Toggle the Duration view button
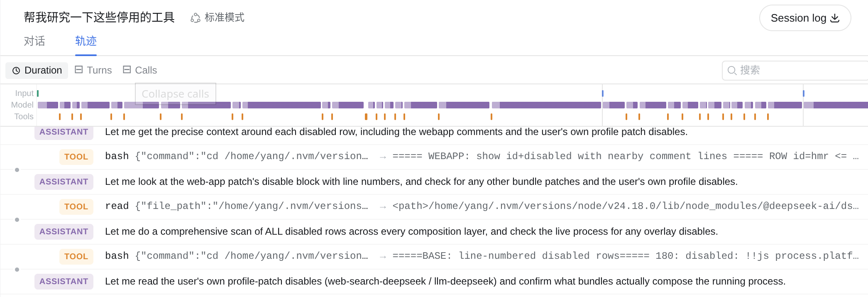The image size is (868, 297). (x=37, y=71)
